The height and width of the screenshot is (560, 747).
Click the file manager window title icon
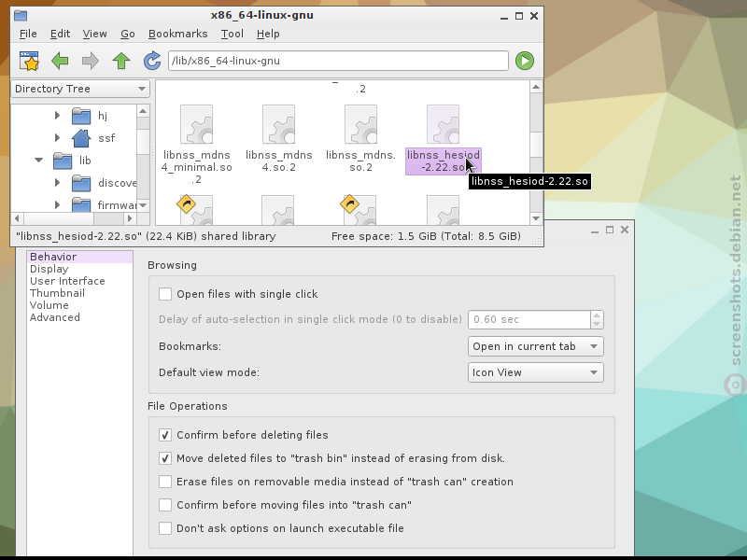21,16
